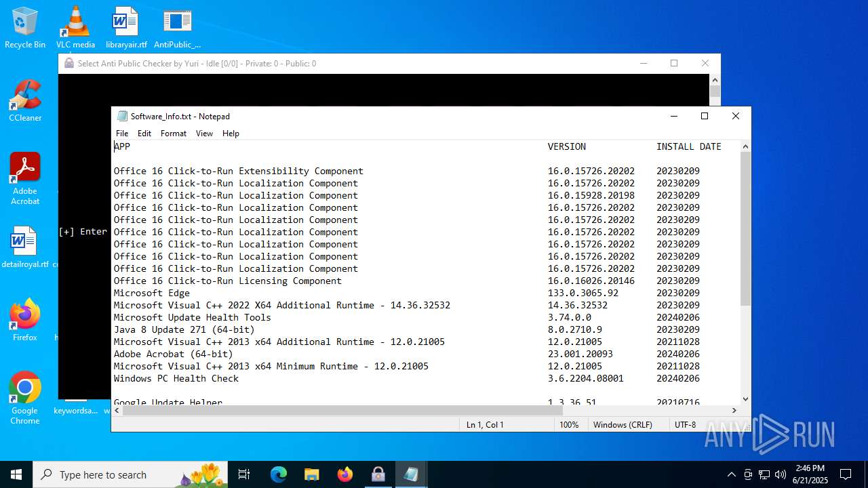The height and width of the screenshot is (488, 868).
Task: Open detailroyal.rtf desktop file
Action: click(x=24, y=247)
